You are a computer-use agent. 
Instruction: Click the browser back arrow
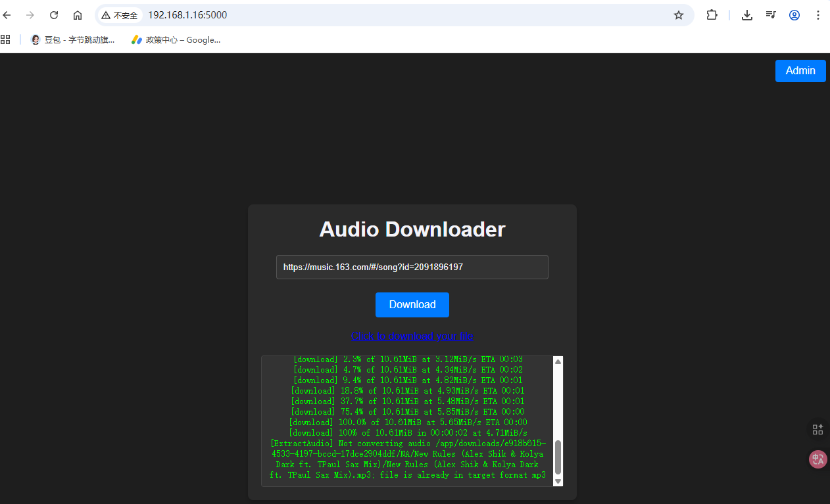pyautogui.click(x=7, y=15)
